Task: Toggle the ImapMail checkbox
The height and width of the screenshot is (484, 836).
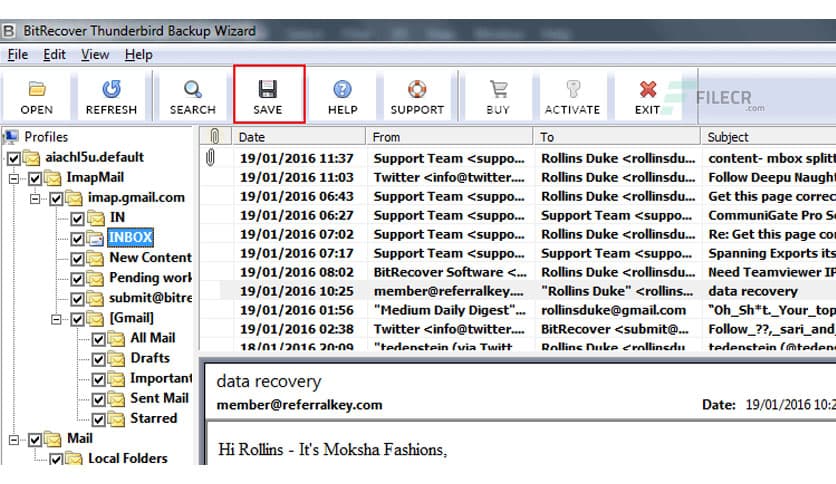Action: (x=35, y=179)
